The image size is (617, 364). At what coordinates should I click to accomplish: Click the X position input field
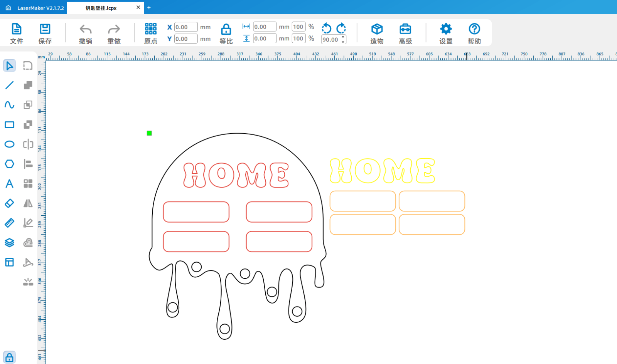tap(186, 27)
